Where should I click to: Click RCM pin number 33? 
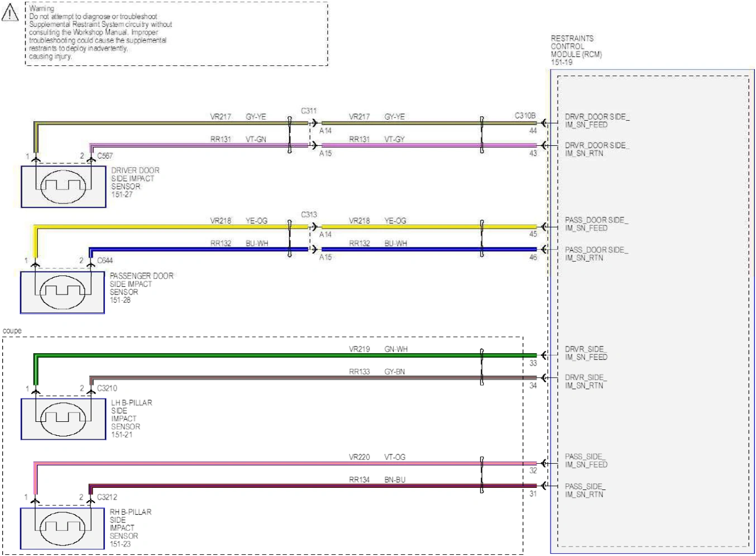click(533, 363)
